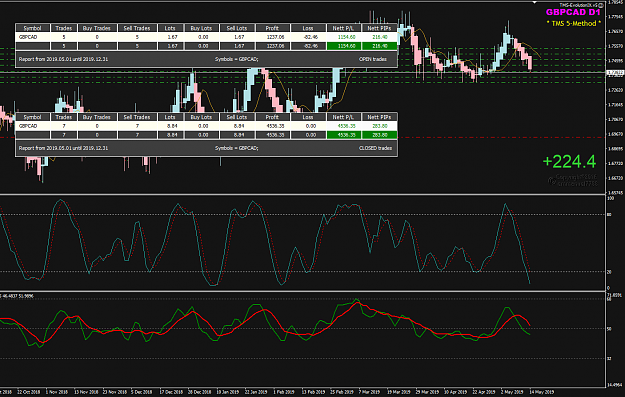Click the 'OPEN trades' label
This screenshot has width=625, height=397.
(x=373, y=59)
